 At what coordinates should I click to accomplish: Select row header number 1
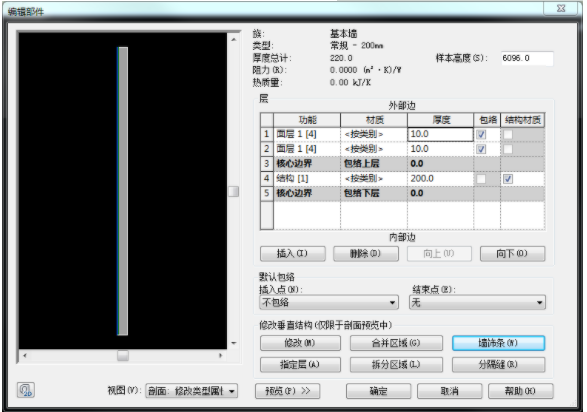click(x=267, y=134)
